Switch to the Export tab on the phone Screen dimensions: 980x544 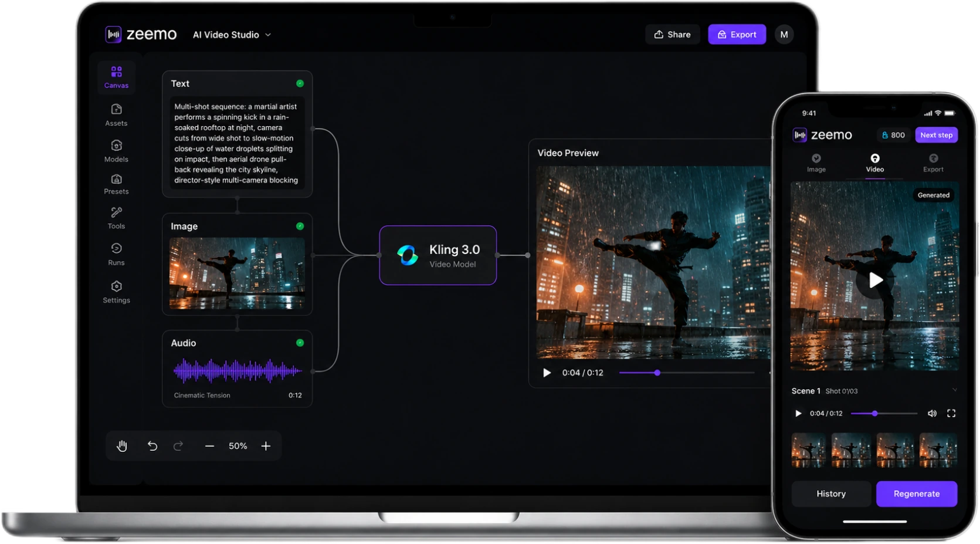coord(933,163)
